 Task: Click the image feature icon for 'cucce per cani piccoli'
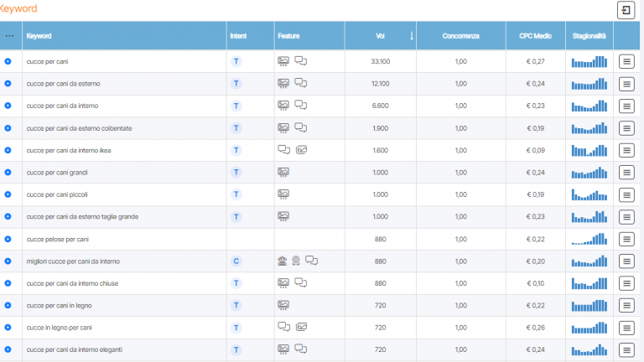(283, 194)
